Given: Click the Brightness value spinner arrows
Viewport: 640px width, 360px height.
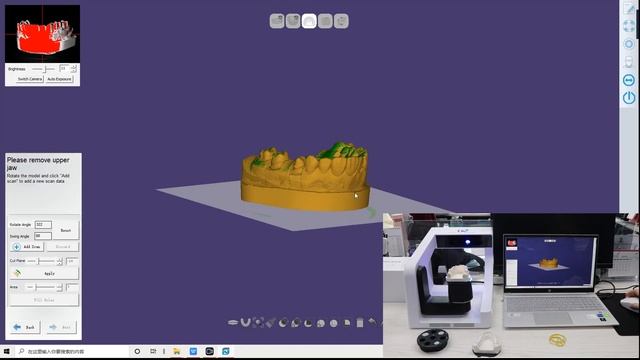Looking at the screenshot, I should [74, 69].
